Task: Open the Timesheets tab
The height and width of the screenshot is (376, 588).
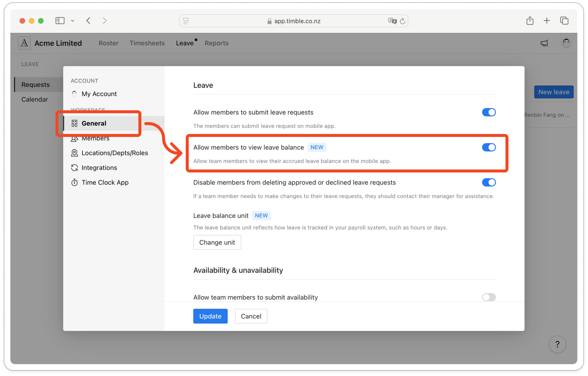Action: point(147,43)
